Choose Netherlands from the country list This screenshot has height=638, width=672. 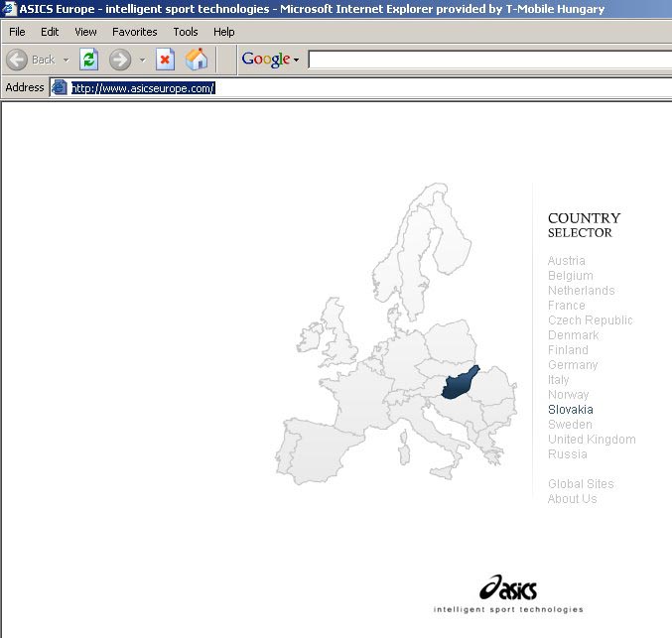(x=581, y=291)
